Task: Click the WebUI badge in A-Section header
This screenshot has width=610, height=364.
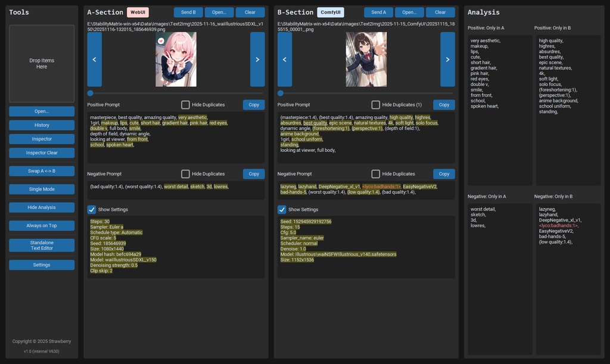Action: pyautogui.click(x=139, y=11)
